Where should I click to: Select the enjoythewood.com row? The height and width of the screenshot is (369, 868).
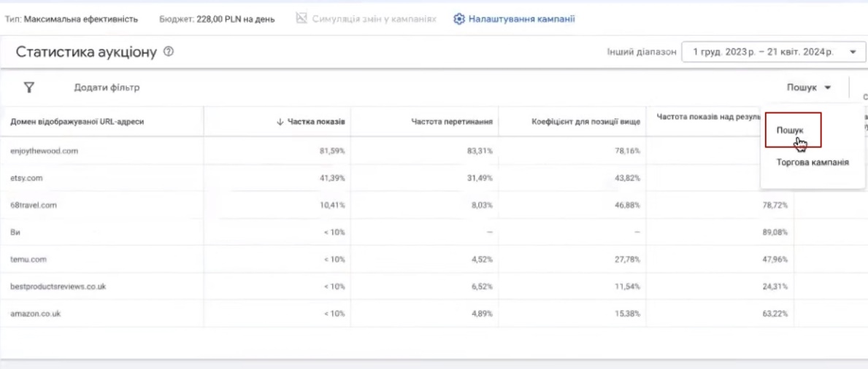(x=44, y=151)
